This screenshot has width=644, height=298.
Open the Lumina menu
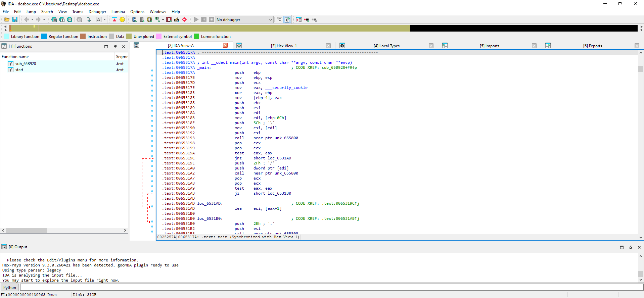click(x=118, y=11)
